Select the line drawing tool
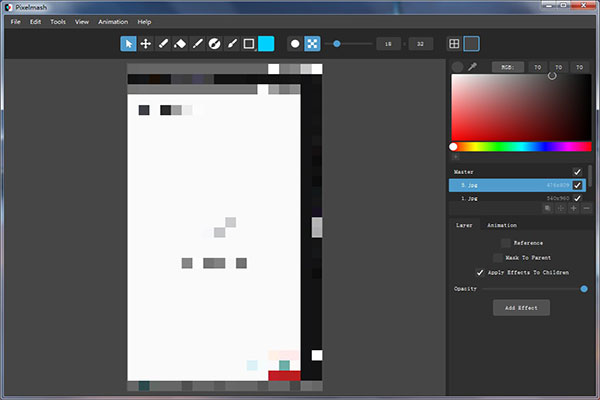The height and width of the screenshot is (400, 600). point(197,44)
